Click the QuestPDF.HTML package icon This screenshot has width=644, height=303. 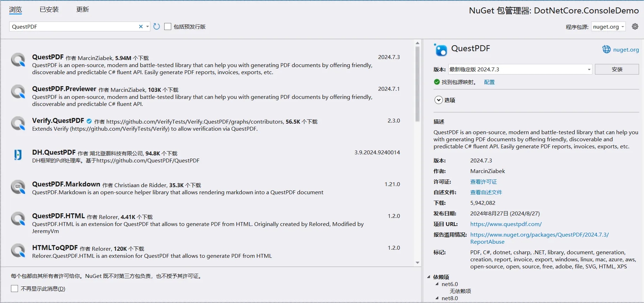(18, 219)
